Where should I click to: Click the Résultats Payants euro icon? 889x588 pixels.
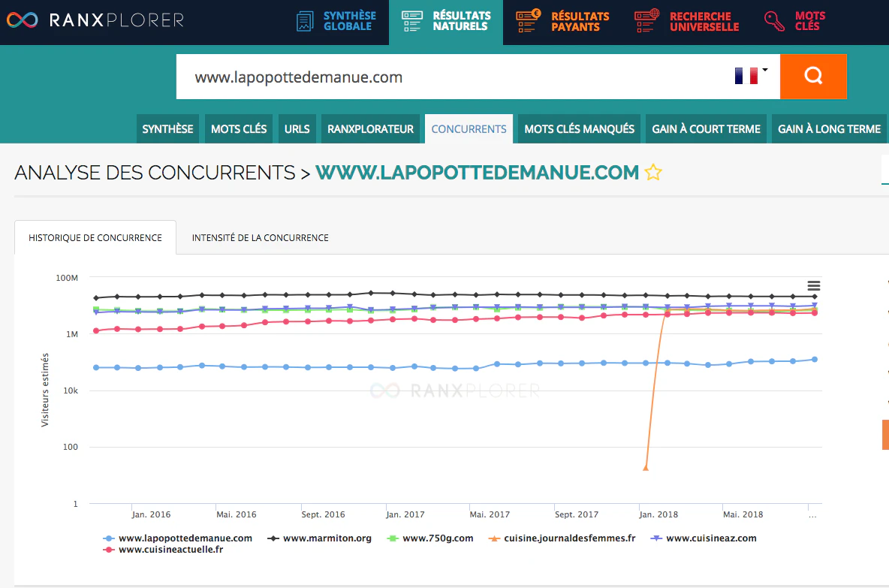coord(529,20)
